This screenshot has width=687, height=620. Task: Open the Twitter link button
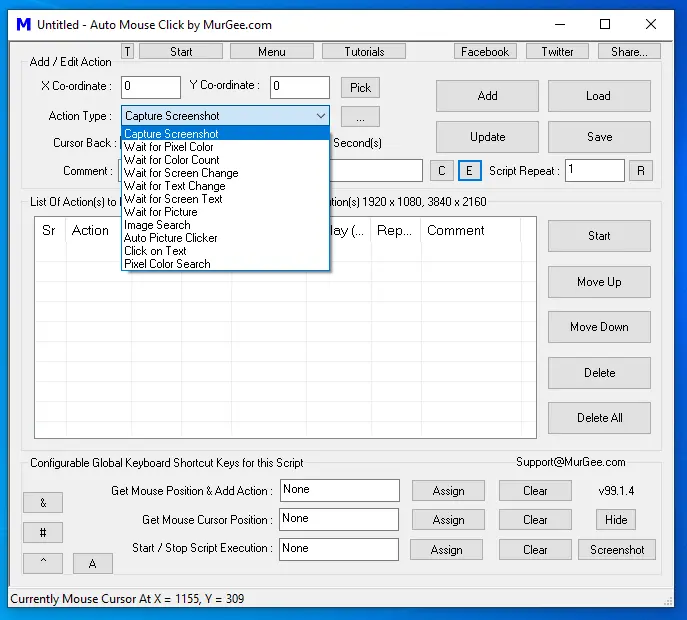point(557,52)
